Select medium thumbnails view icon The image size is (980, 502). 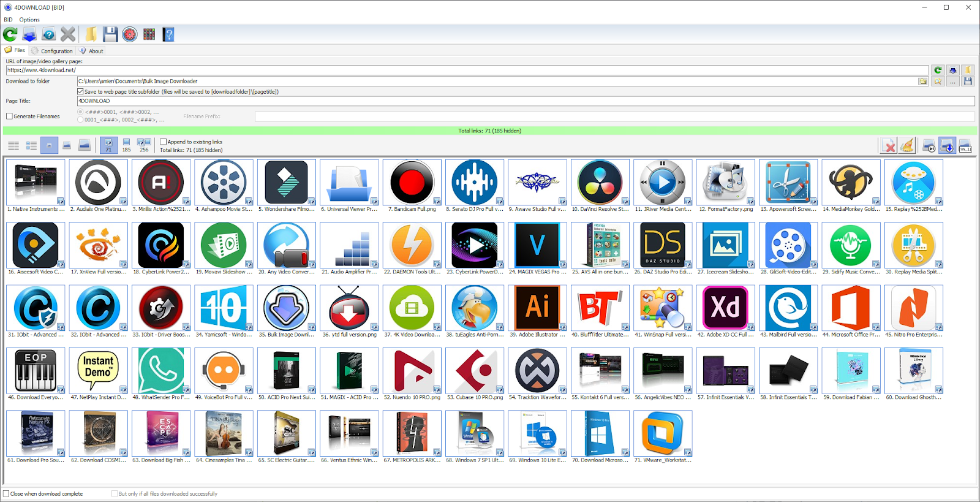click(67, 145)
